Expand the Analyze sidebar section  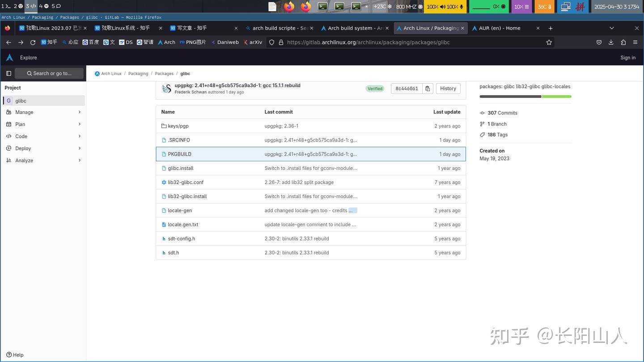pos(43,160)
